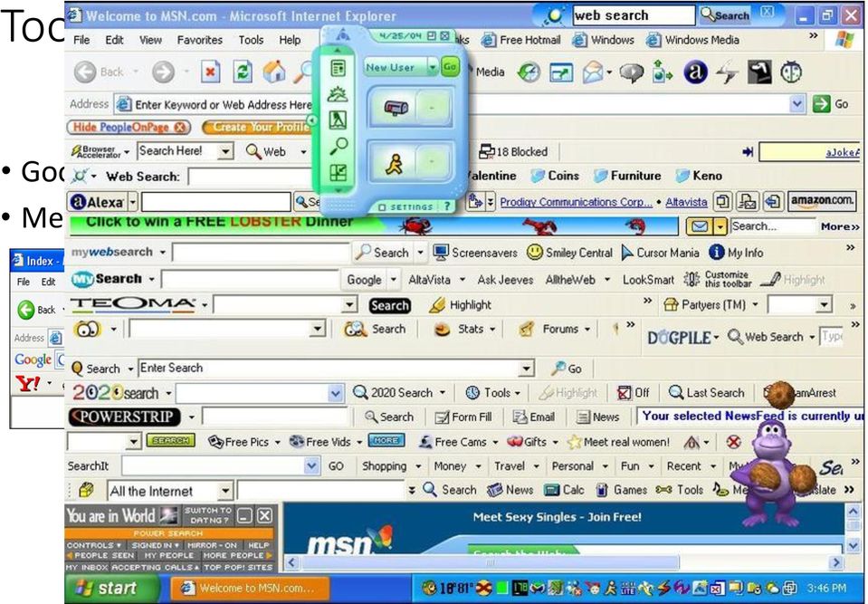Screen dimensions: 868x604
Task: Expand the 'Enter Search' combo box arrow
Action: (x=527, y=369)
